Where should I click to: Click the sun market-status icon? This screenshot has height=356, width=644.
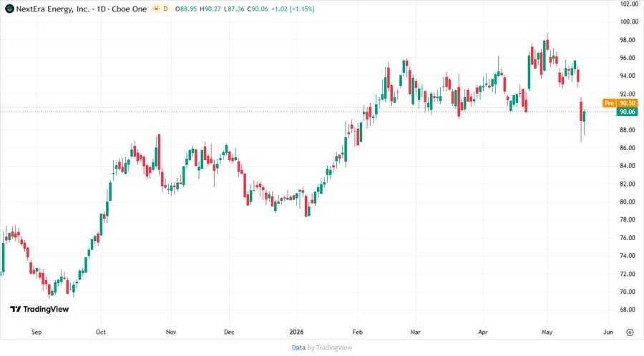(156, 9)
